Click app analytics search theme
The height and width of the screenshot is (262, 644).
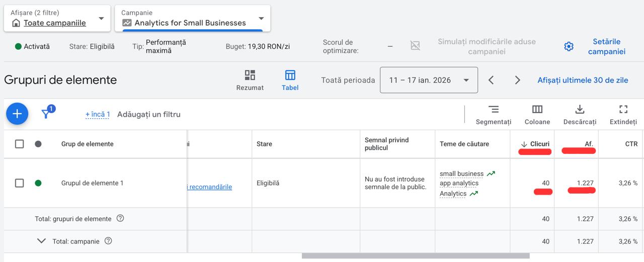click(459, 183)
